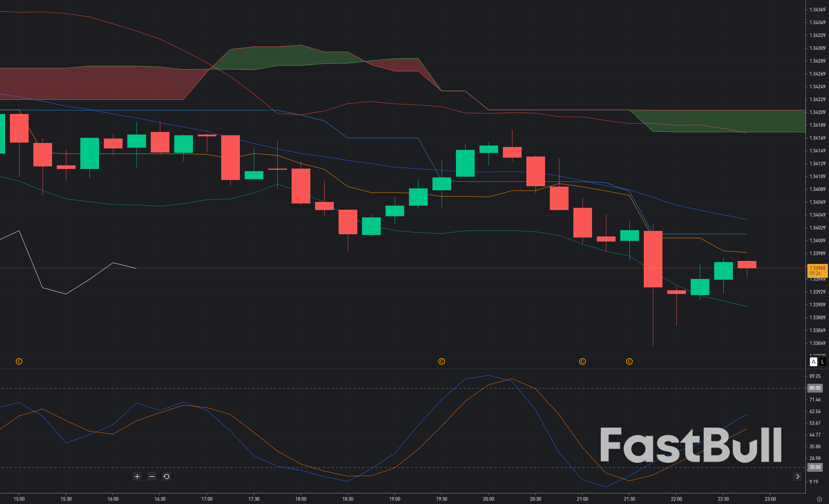This screenshot has width=829, height=504.
Task: Select current price label 1.33965
Action: click(818, 271)
